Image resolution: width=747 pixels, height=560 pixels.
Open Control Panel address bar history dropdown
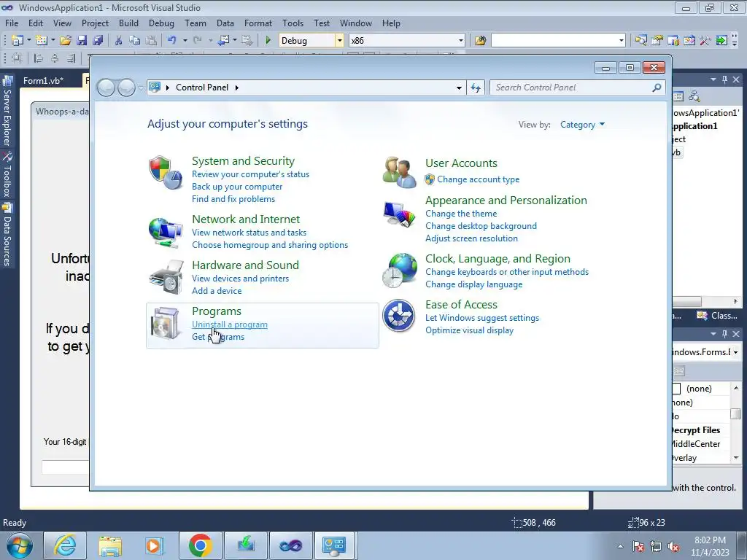[x=459, y=87]
